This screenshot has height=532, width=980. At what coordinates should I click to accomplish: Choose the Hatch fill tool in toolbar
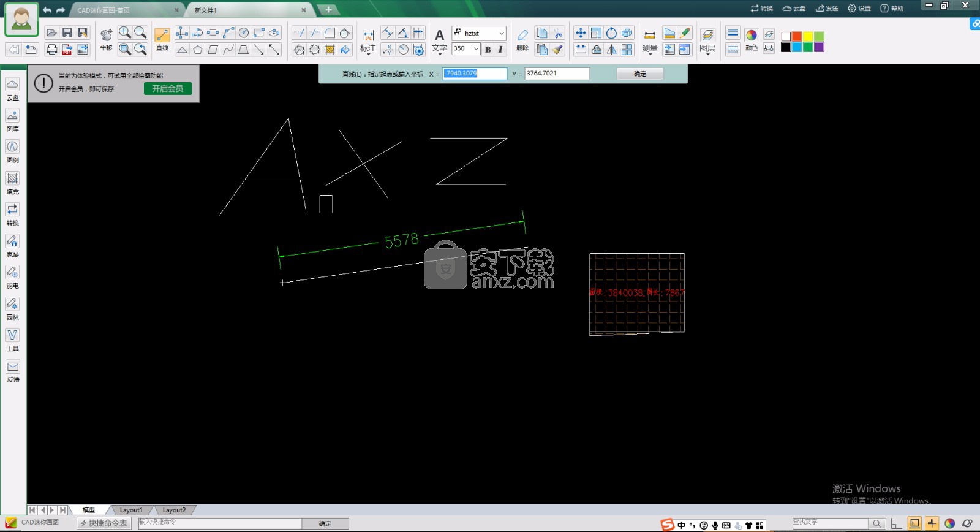(330, 50)
